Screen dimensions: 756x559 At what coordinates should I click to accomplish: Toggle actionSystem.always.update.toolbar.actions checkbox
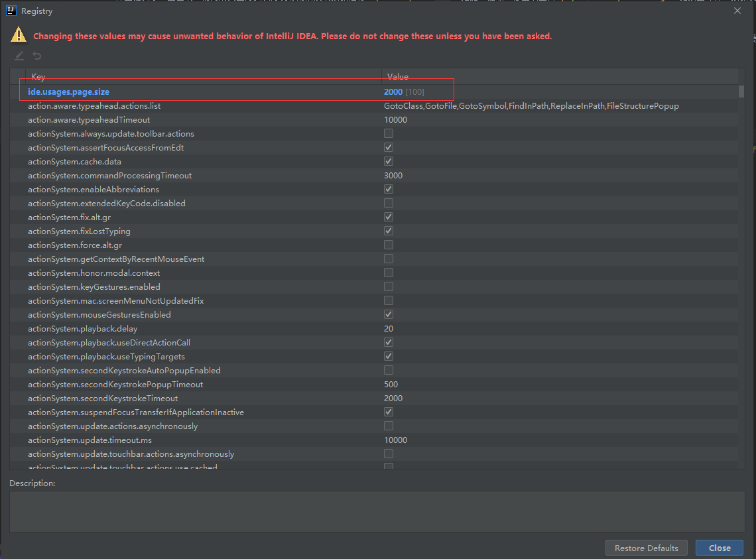point(389,134)
